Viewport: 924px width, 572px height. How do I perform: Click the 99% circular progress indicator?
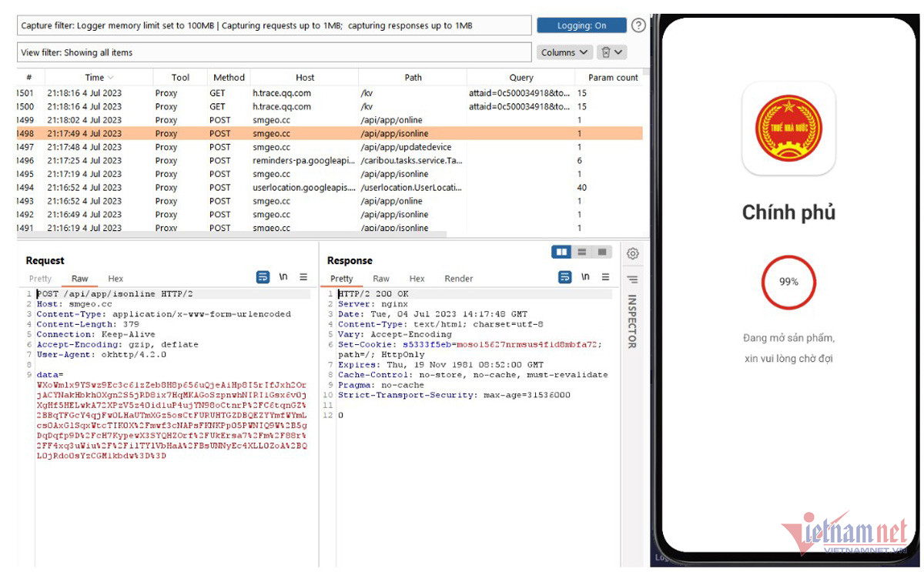pyautogui.click(x=788, y=282)
